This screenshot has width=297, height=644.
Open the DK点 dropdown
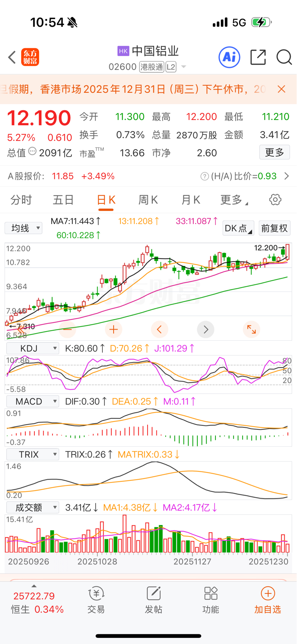point(238,228)
